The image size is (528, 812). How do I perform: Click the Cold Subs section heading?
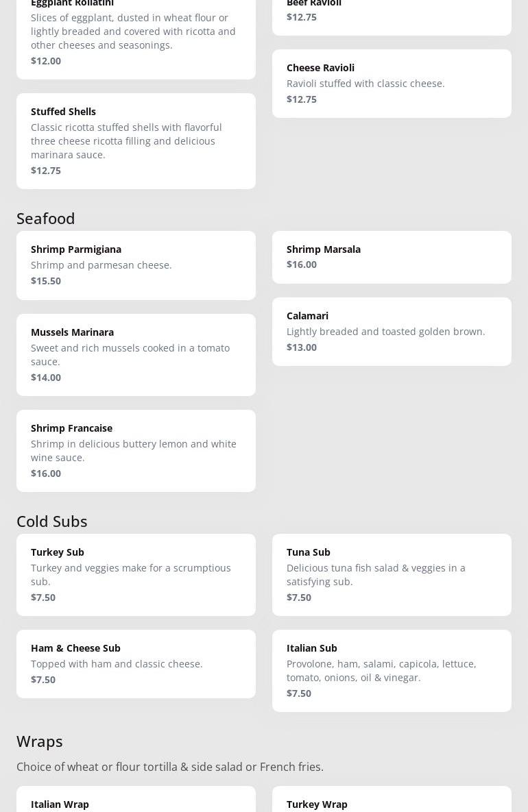click(52, 521)
